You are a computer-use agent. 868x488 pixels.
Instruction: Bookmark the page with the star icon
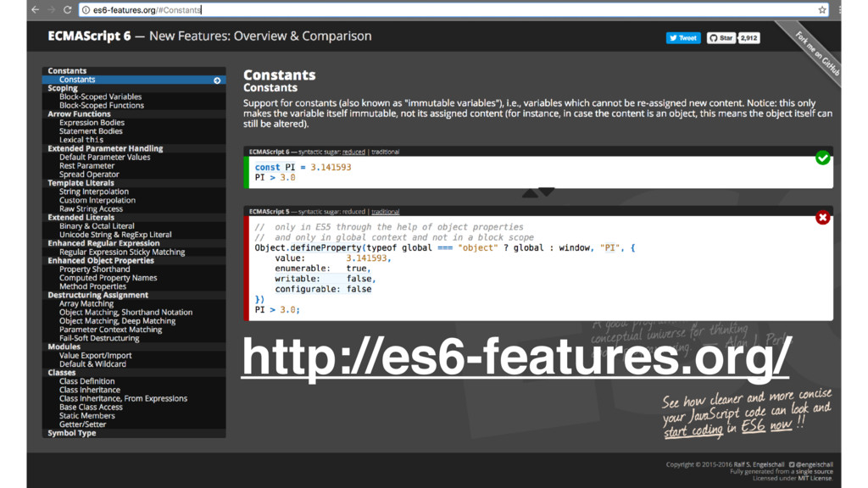pyautogui.click(x=822, y=9)
